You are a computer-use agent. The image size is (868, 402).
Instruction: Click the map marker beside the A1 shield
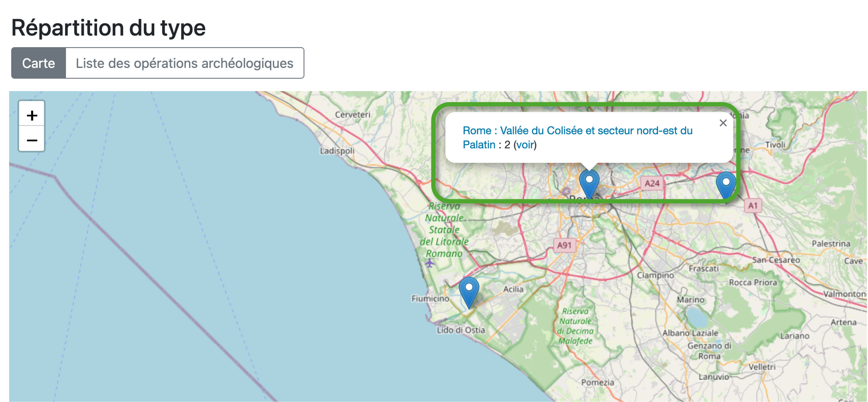point(726,185)
